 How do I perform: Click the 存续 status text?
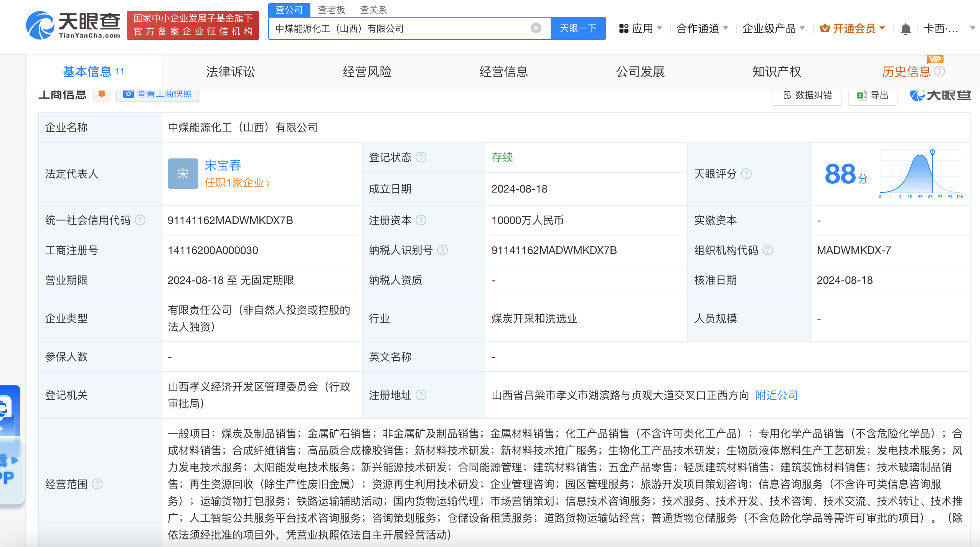click(x=502, y=157)
